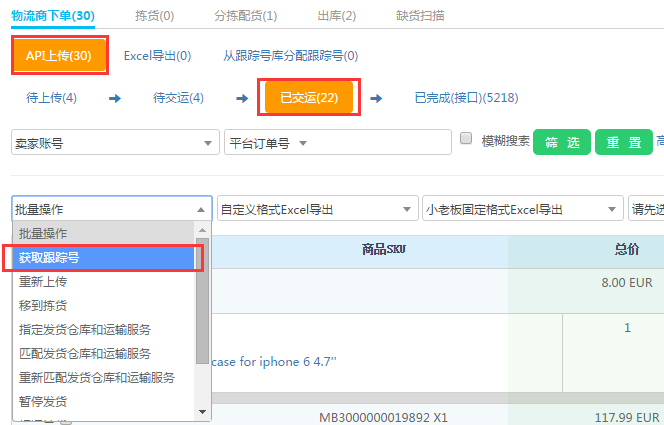
Task: Click the dropdown list scrollbar down arrow
Action: pos(204,411)
